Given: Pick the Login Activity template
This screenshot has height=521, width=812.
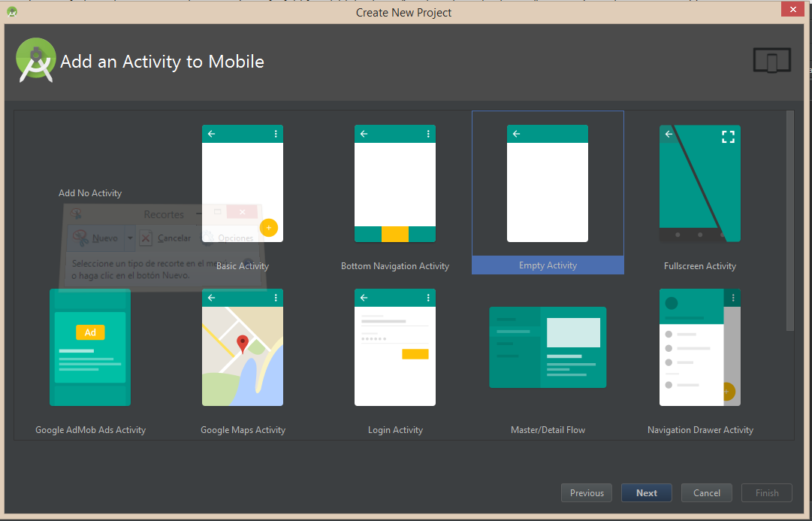Looking at the screenshot, I should [x=394, y=347].
